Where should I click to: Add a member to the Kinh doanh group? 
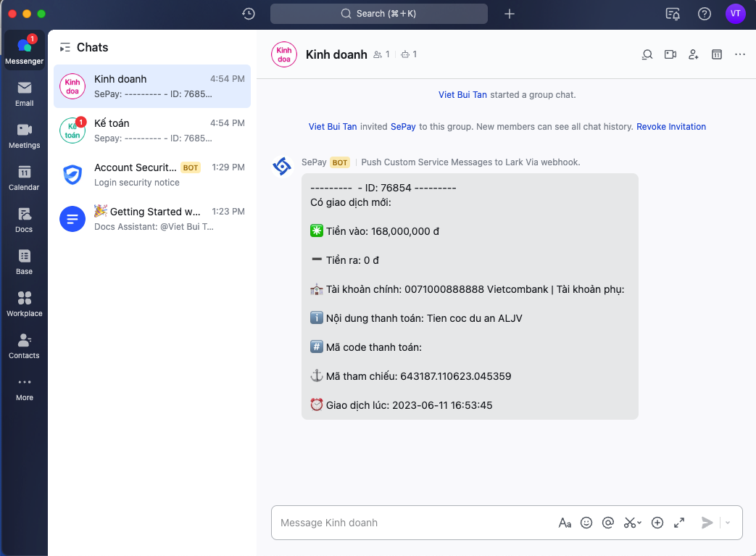694,54
